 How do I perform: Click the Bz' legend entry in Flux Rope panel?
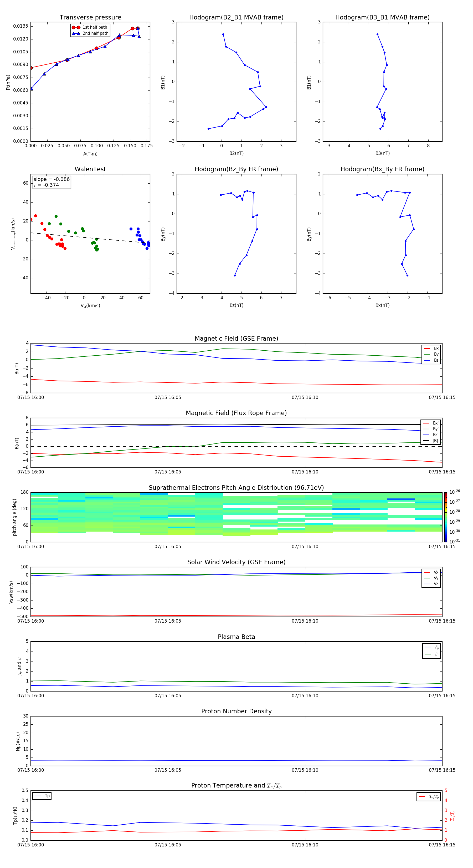431,435
